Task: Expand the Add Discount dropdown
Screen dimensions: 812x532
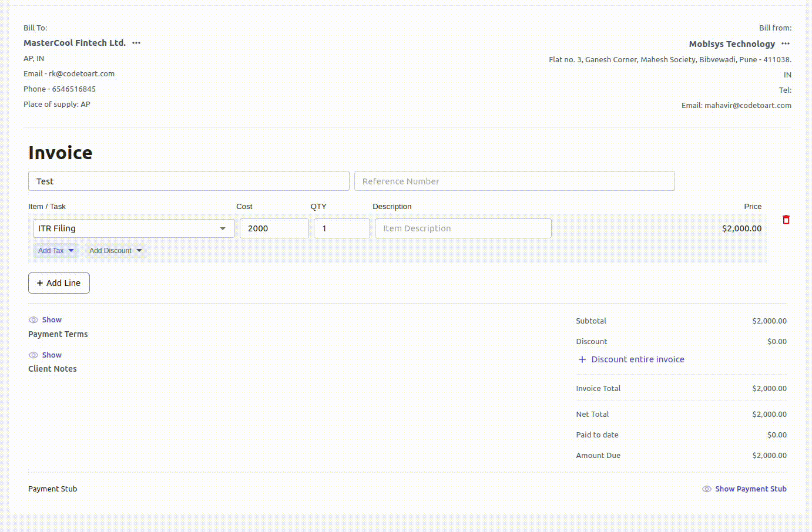Action: pyautogui.click(x=116, y=251)
